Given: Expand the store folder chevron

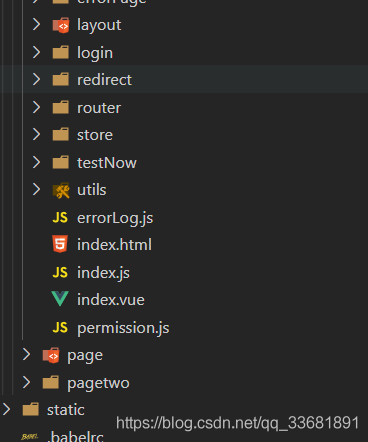Looking at the screenshot, I should (36, 134).
